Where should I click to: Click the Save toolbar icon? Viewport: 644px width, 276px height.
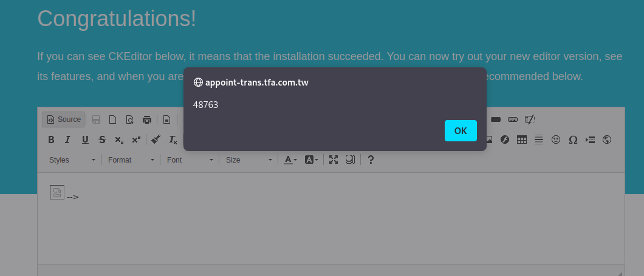(x=96, y=119)
